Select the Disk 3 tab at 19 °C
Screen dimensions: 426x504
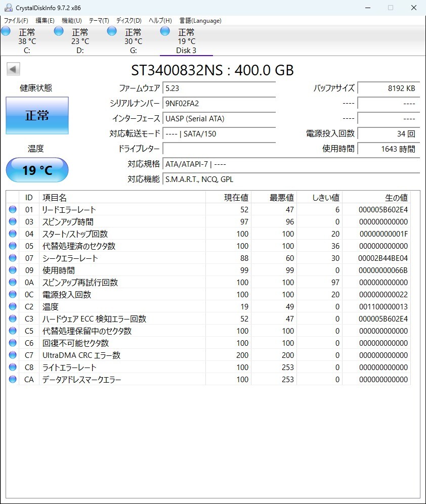186,41
